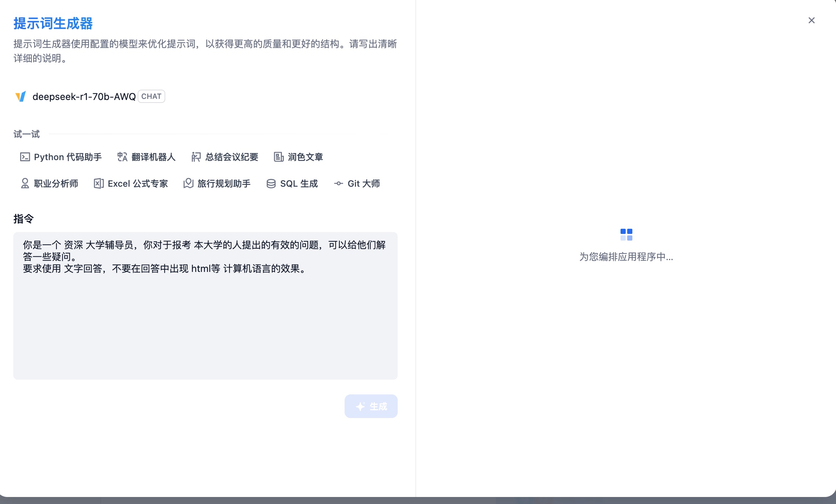Select the 翻译机器人 template
The height and width of the screenshot is (504, 836).
[x=146, y=157]
